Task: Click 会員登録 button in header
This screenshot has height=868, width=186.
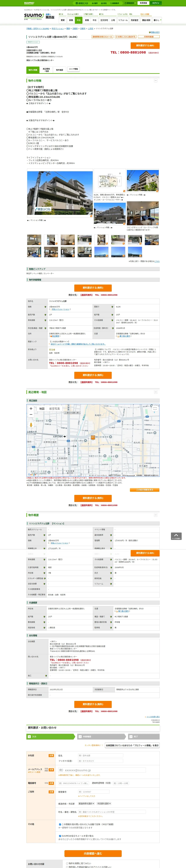Action: pyautogui.click(x=143, y=3)
